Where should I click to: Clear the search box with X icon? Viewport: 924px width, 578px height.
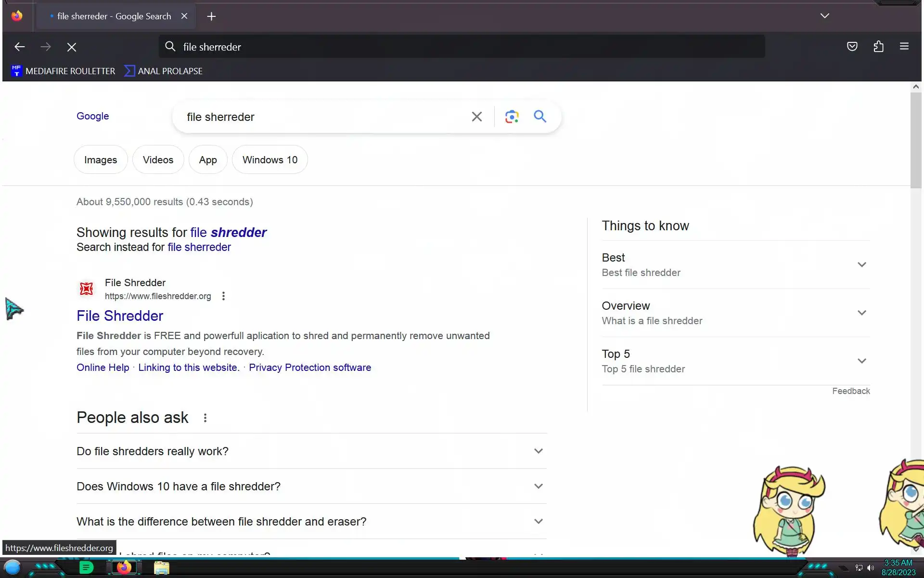coord(476,117)
